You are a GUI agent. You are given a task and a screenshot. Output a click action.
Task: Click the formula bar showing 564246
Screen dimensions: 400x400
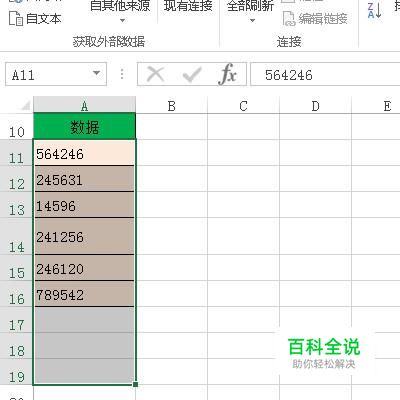325,74
